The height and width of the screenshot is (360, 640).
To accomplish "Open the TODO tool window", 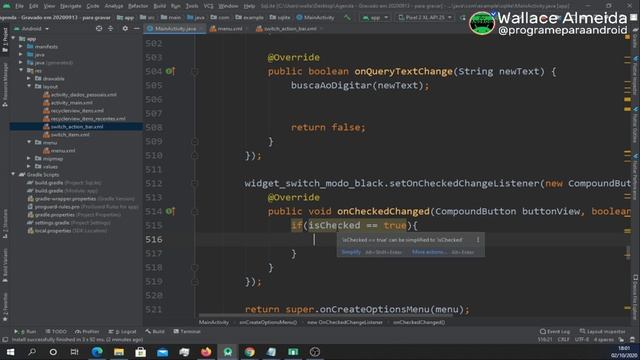I will [56, 331].
